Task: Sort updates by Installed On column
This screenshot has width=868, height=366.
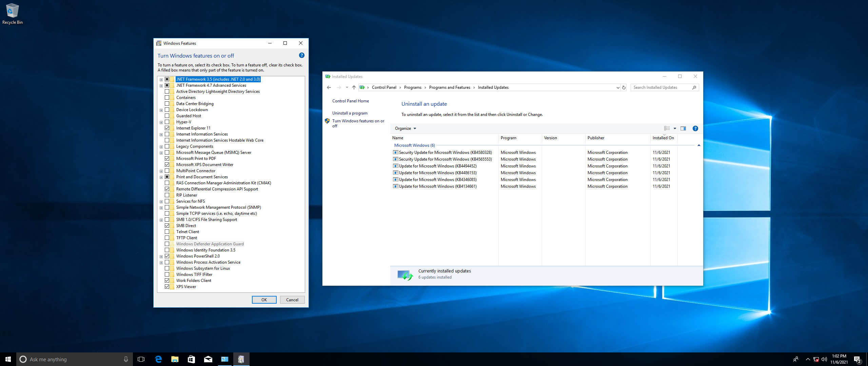Action: tap(664, 138)
